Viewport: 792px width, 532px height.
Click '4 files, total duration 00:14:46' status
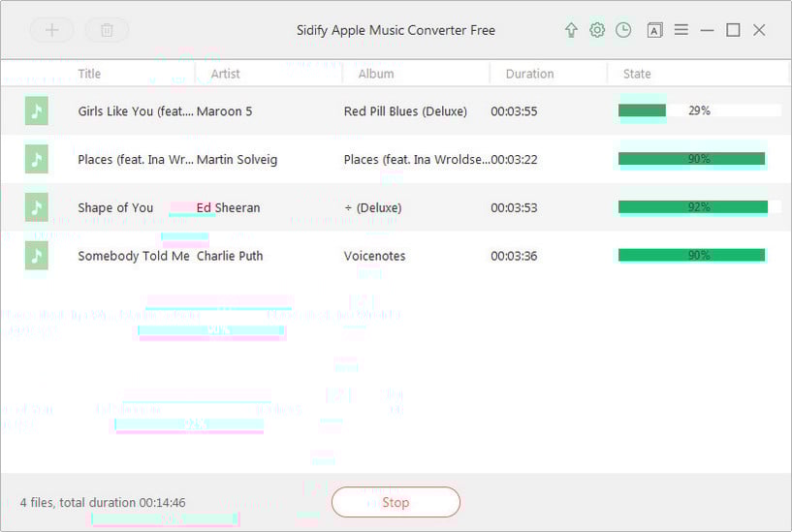click(103, 503)
